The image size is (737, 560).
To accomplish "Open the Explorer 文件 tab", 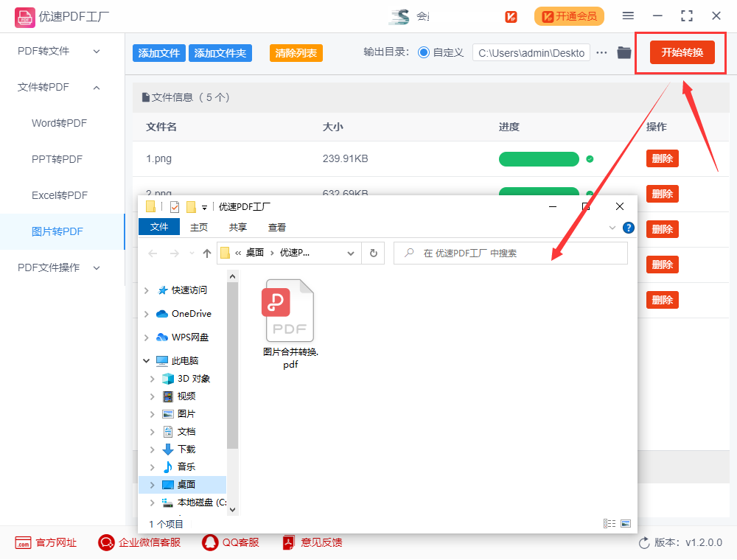I will click(x=159, y=227).
